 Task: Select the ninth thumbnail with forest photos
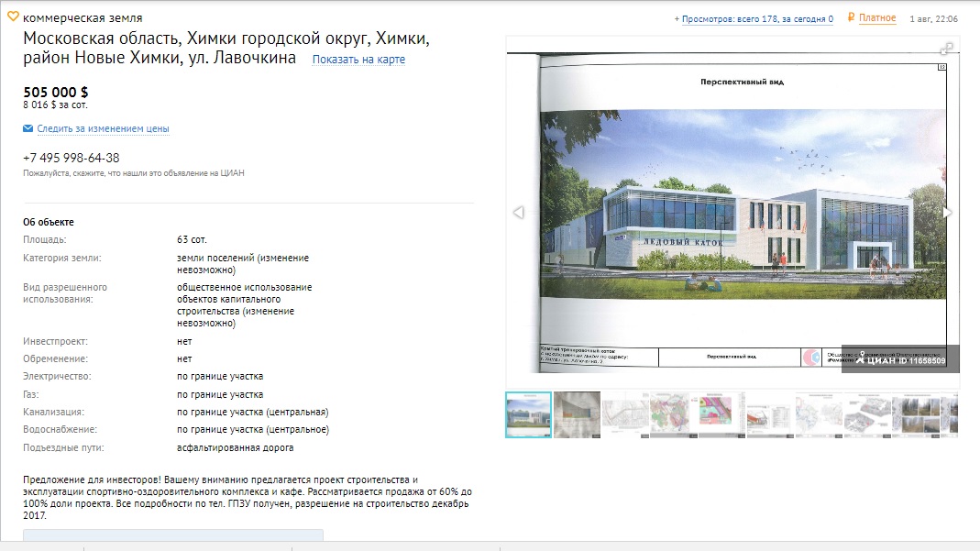(914, 415)
